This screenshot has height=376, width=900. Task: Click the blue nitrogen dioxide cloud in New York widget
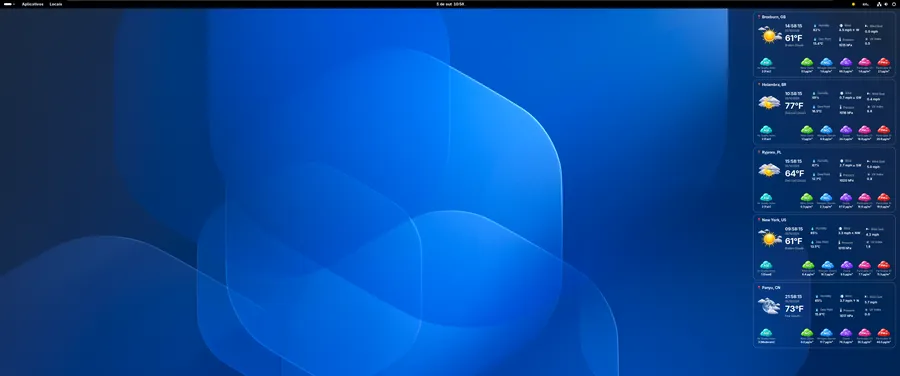pyautogui.click(x=827, y=265)
